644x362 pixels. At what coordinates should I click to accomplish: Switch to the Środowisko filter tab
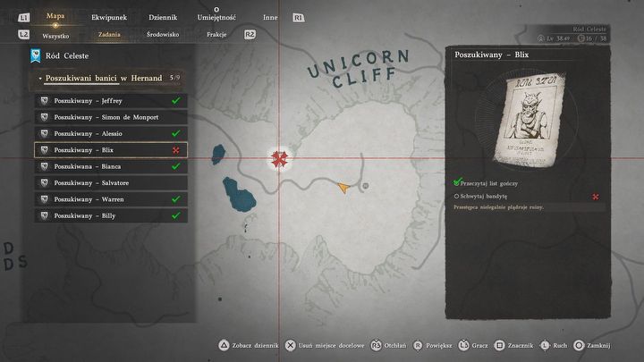coord(163,35)
